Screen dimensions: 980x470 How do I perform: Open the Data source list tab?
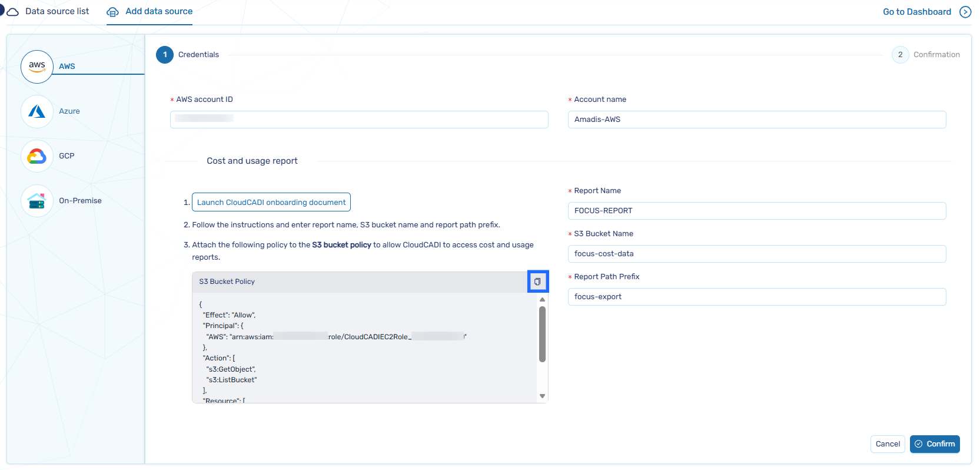pyautogui.click(x=57, y=11)
